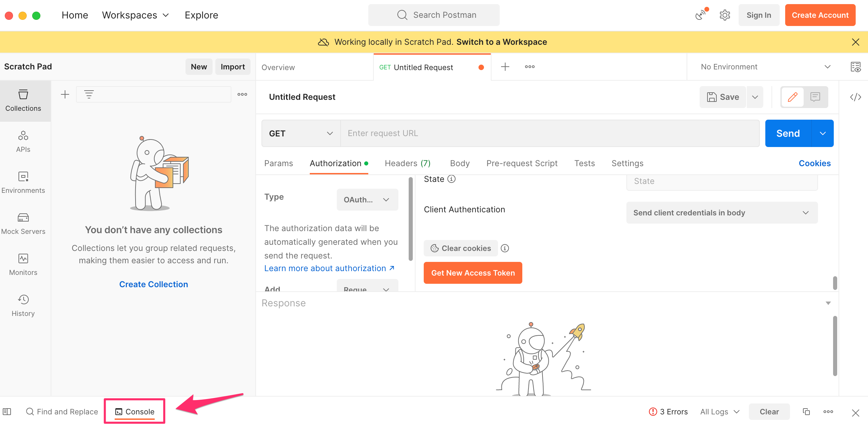Screen dimensions: 868x426
Task: Click the State input field
Action: click(x=722, y=182)
